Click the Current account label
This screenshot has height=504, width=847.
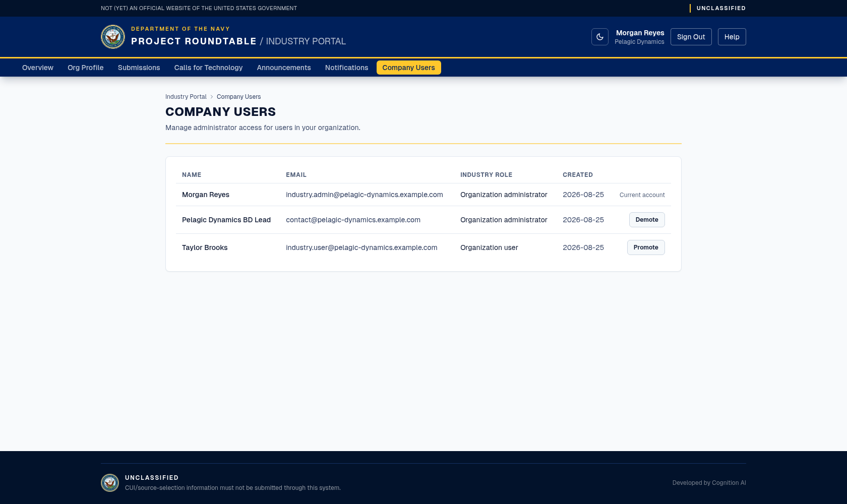[x=642, y=195]
